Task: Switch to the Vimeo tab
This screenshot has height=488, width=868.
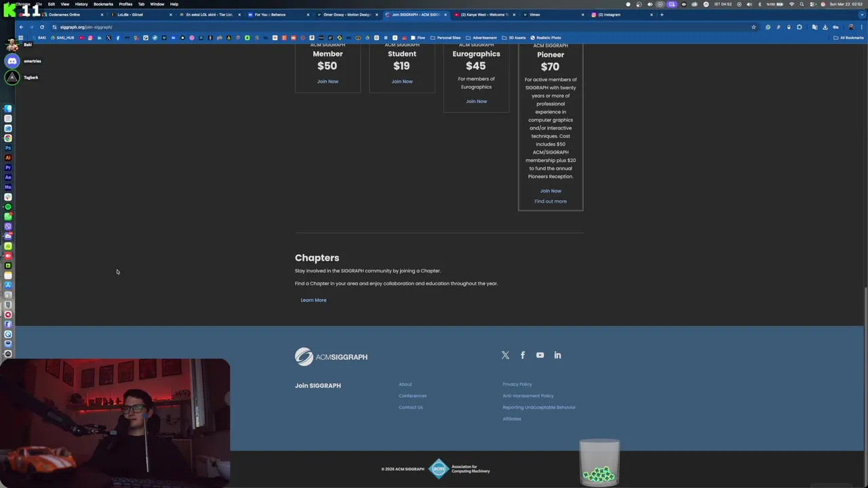Action: [x=553, y=14]
